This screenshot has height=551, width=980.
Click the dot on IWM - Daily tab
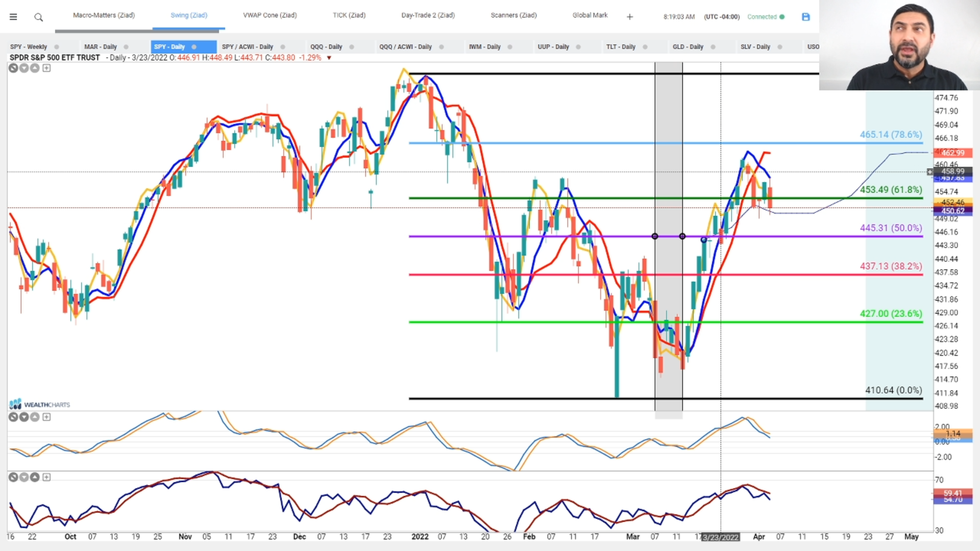[x=510, y=47]
